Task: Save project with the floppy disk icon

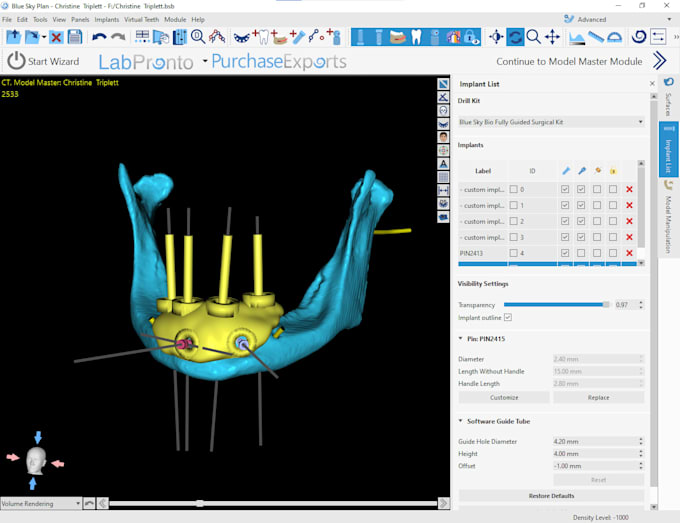Action: [x=75, y=37]
